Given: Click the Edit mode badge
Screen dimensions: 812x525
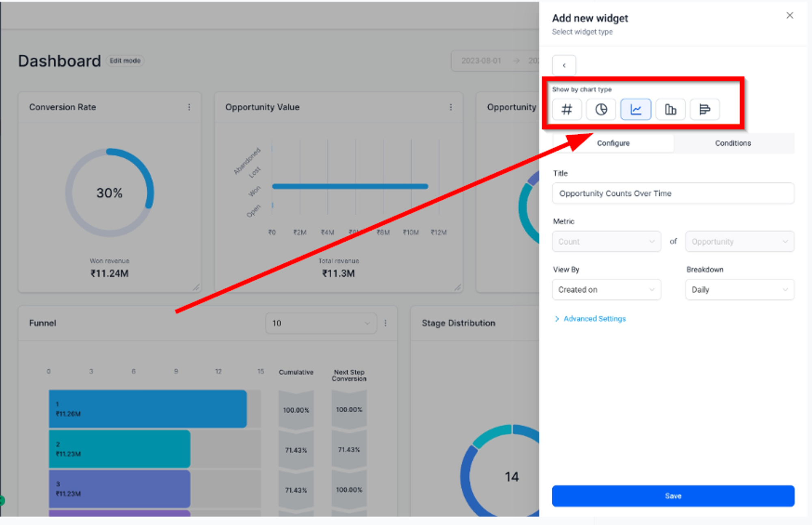Looking at the screenshot, I should (125, 60).
